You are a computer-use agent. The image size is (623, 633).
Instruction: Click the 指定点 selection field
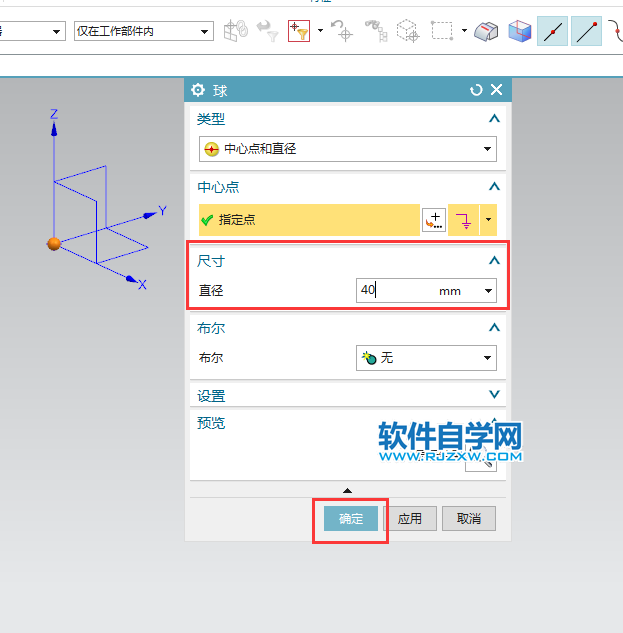(x=309, y=220)
